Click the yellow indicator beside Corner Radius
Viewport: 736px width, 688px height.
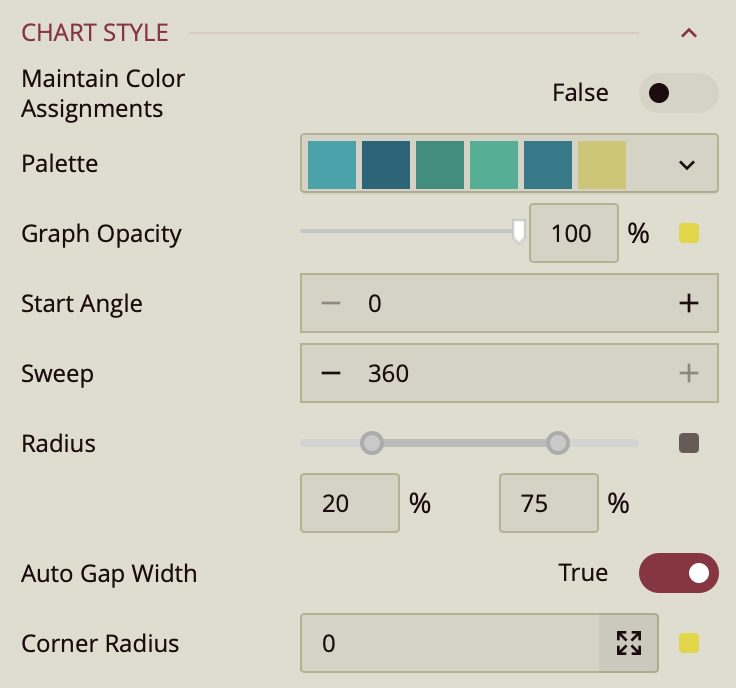pyautogui.click(x=689, y=643)
